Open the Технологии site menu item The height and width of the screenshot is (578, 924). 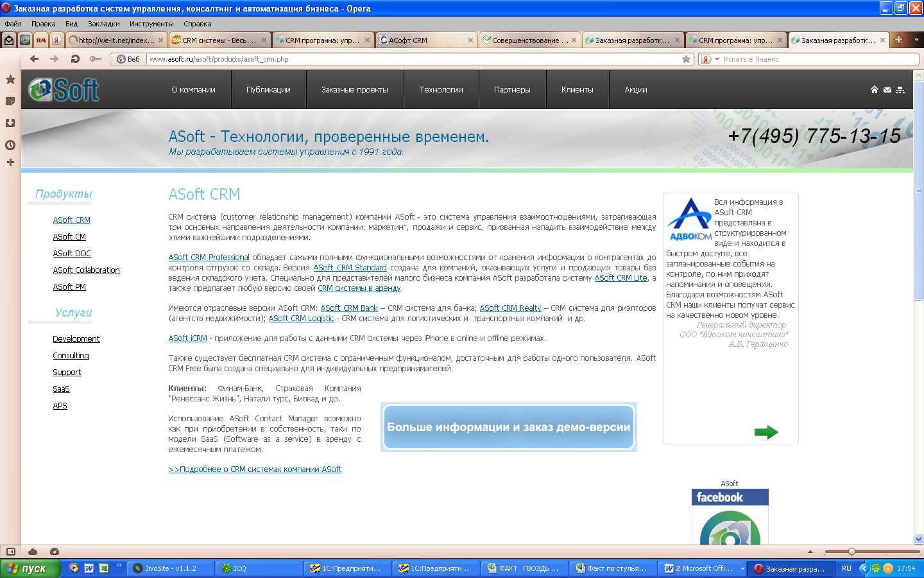(x=441, y=90)
